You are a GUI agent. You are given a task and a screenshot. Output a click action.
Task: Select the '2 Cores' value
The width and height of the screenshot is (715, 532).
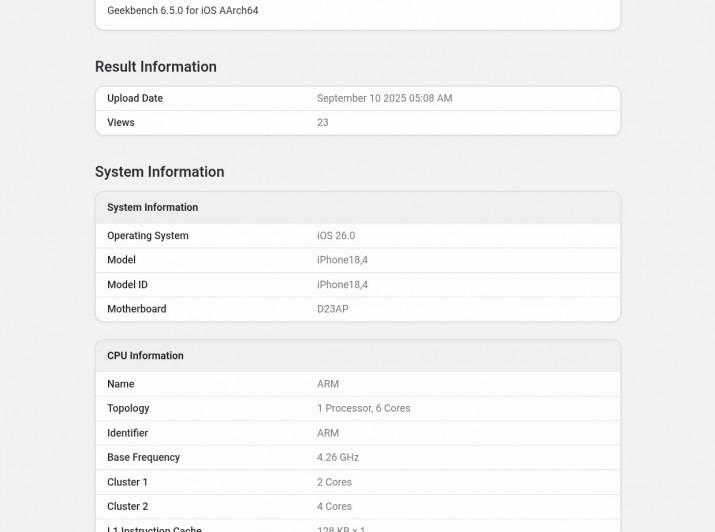(334, 482)
